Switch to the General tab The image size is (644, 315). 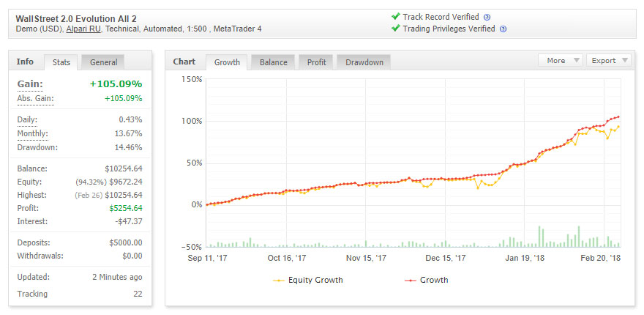pos(103,62)
